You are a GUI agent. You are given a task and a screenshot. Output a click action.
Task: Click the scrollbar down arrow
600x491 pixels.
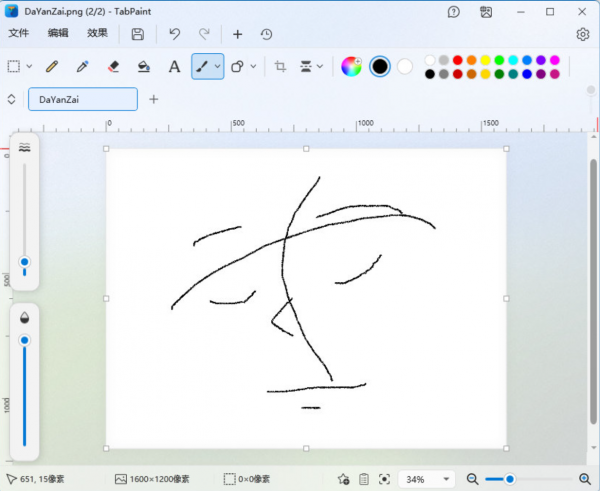pos(593,447)
